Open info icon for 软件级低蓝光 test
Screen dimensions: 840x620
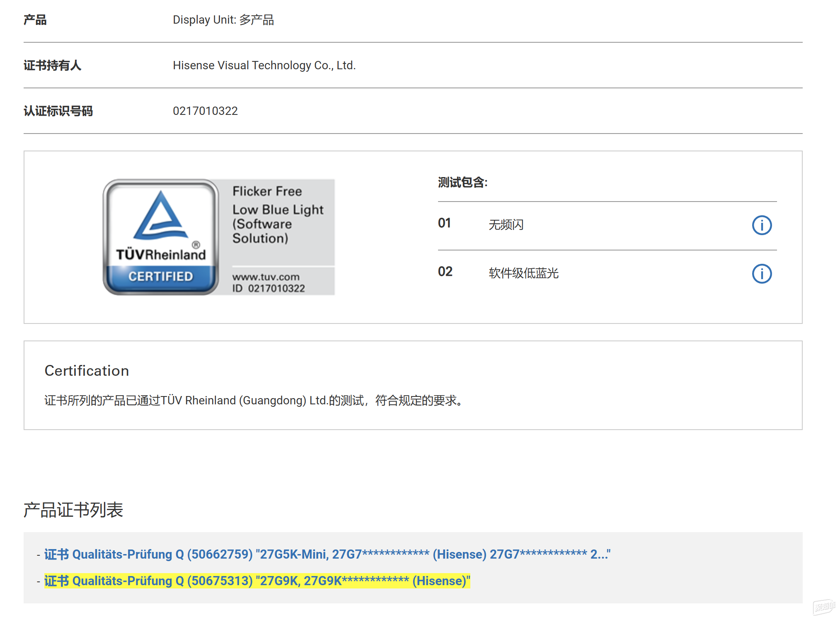coord(762,274)
